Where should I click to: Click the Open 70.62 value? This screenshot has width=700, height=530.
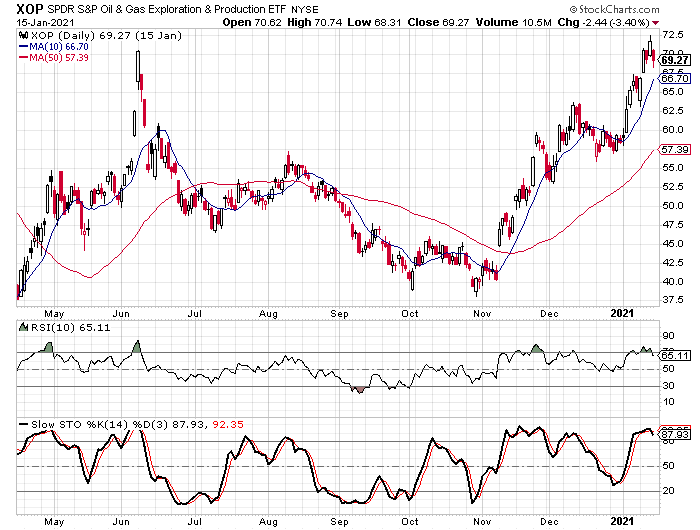tap(252, 22)
